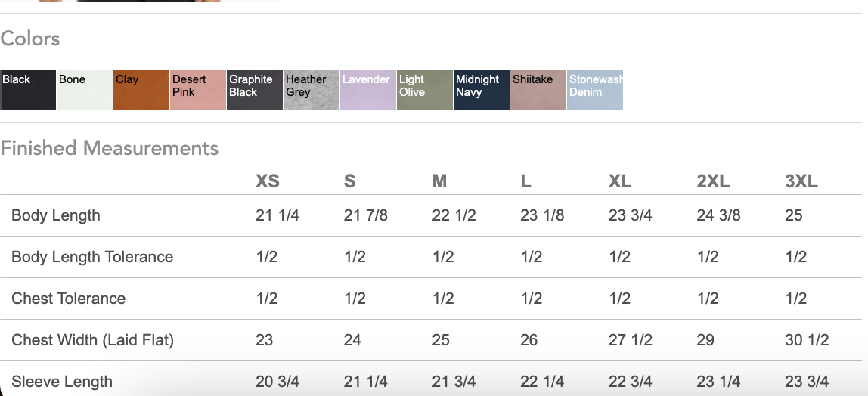Pick the Light Olive swatch
Image resolution: width=868 pixels, height=396 pixels.
[x=425, y=90]
